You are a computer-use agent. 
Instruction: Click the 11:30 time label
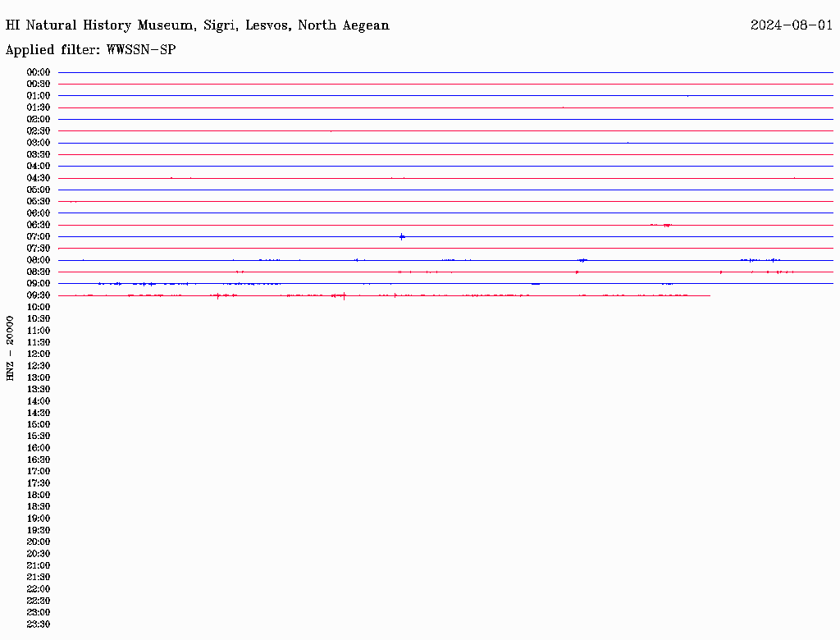point(39,342)
